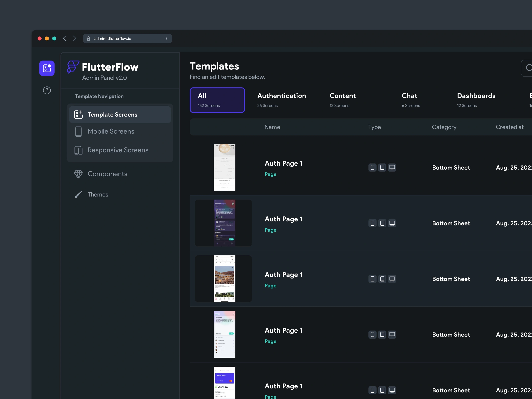532x399 pixels.
Task: Select the Chat tab
Action: click(411, 100)
